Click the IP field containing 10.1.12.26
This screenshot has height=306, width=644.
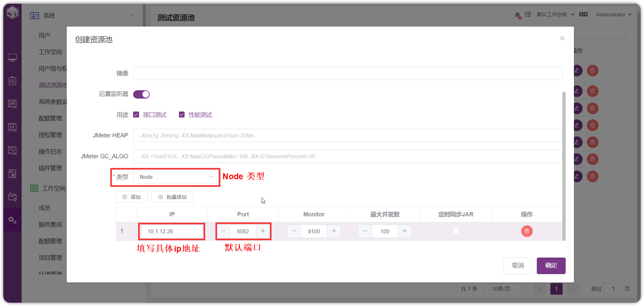172,231
